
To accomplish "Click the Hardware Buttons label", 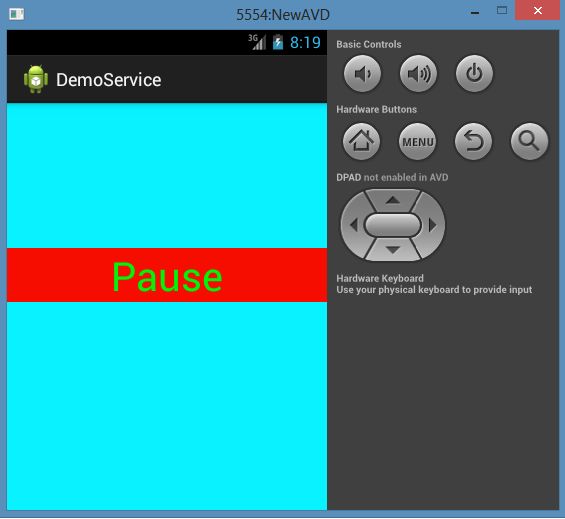I will coord(377,109).
